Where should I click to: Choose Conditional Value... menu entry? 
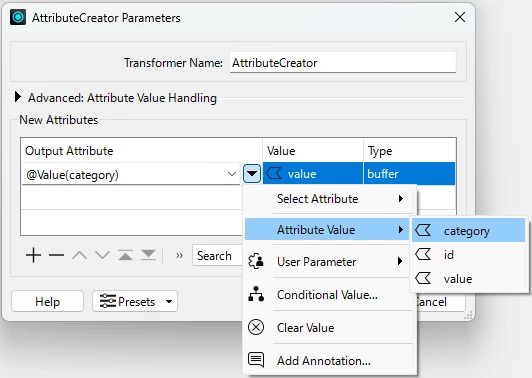point(327,295)
